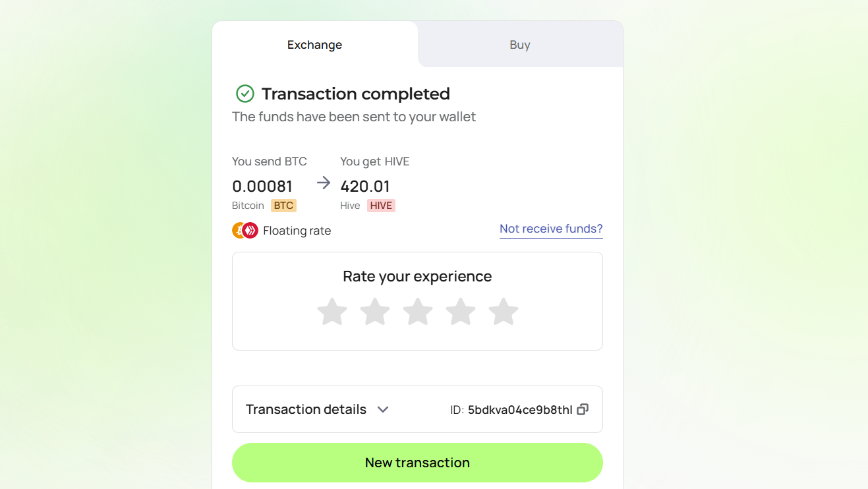Rate the experience one star
The width and height of the screenshot is (868, 489).
(332, 312)
